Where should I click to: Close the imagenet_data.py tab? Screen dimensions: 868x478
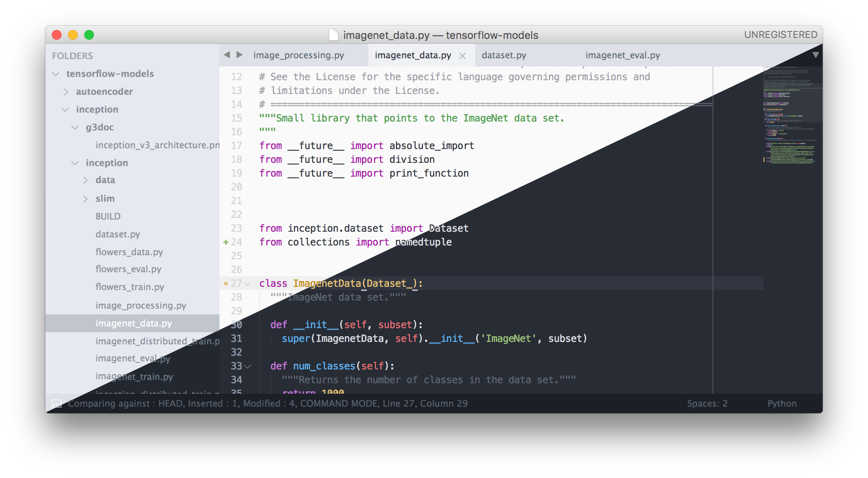pos(462,56)
